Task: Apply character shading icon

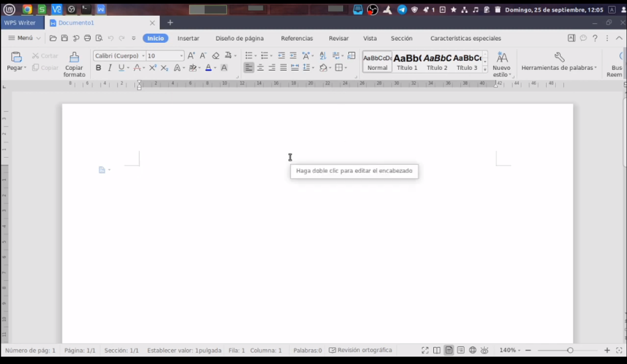Action: pos(224,68)
